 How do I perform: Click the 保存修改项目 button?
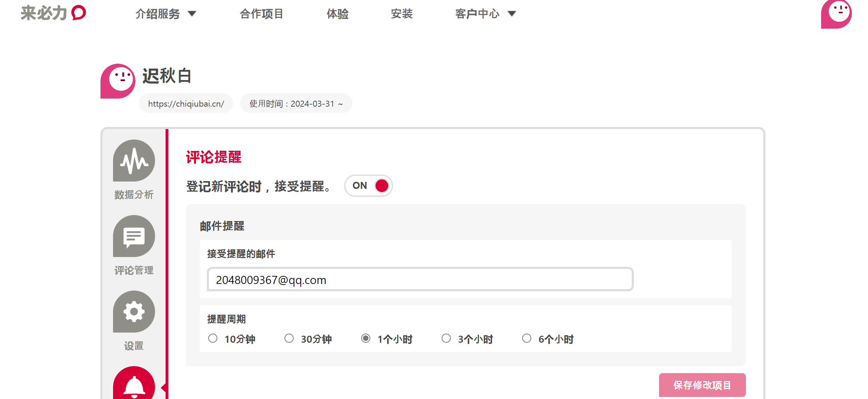point(702,385)
